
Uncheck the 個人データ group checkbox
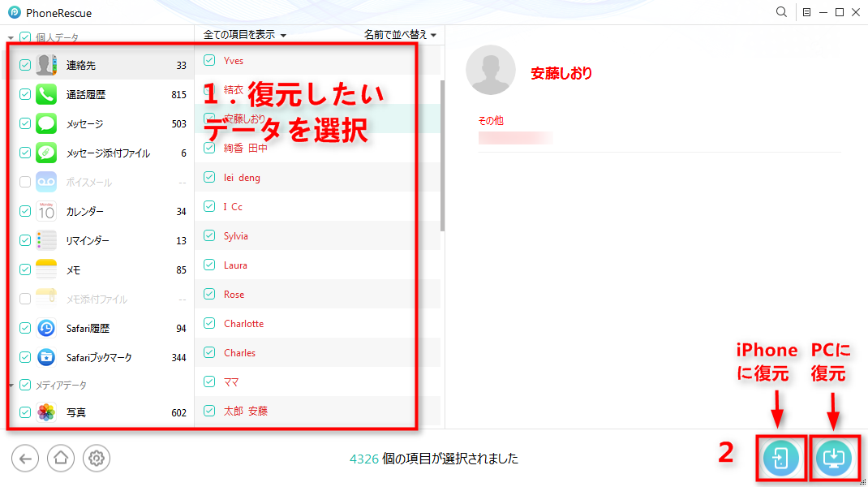(25, 37)
